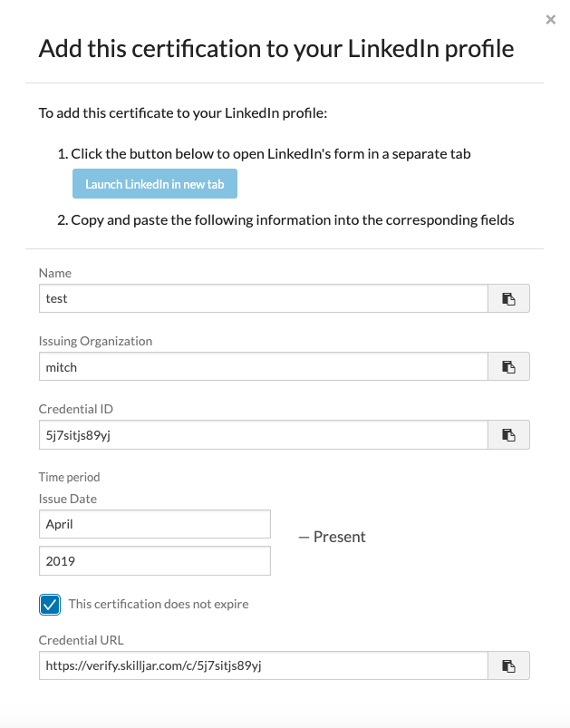The width and height of the screenshot is (570, 728).
Task: Copy the Issuing Organization with clipboard icon
Action: point(508,367)
